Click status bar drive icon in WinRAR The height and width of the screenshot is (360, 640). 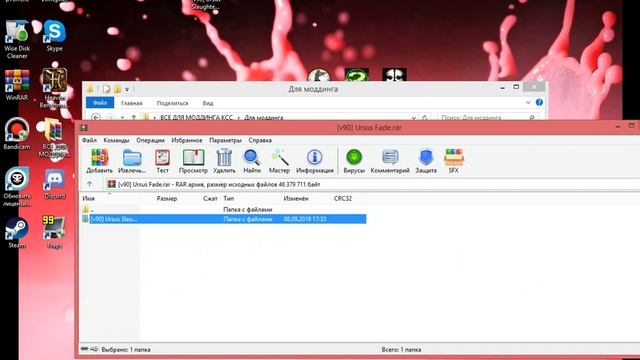[84, 349]
